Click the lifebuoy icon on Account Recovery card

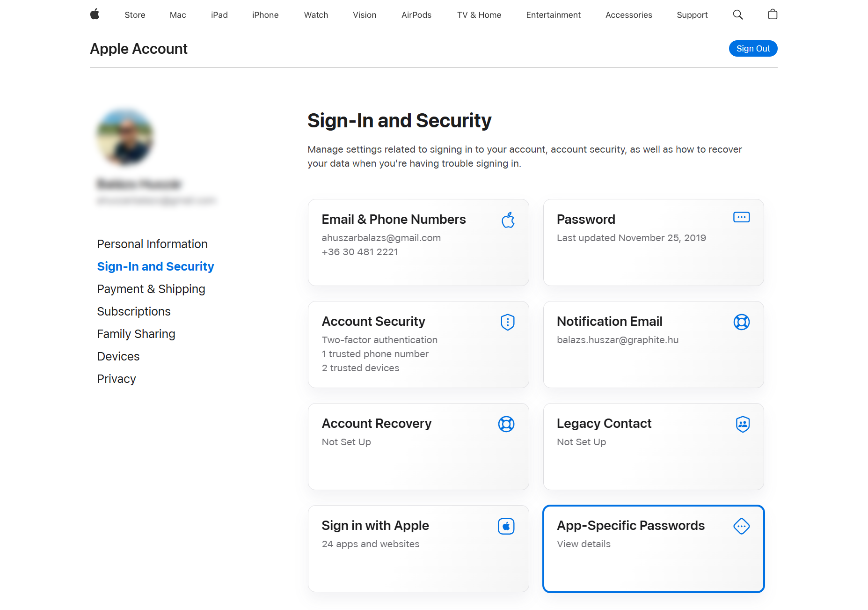tap(506, 424)
